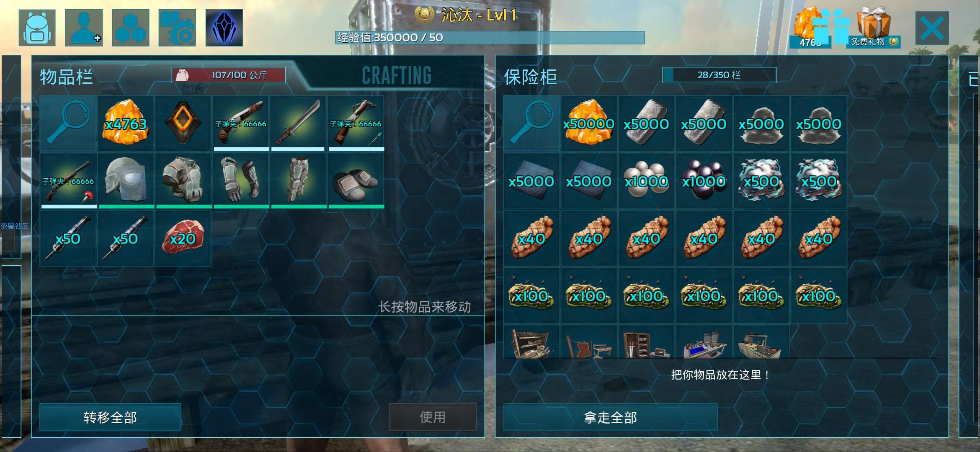The height and width of the screenshot is (452, 980).
Task: Open the blue crystal icon
Action: 224,28
